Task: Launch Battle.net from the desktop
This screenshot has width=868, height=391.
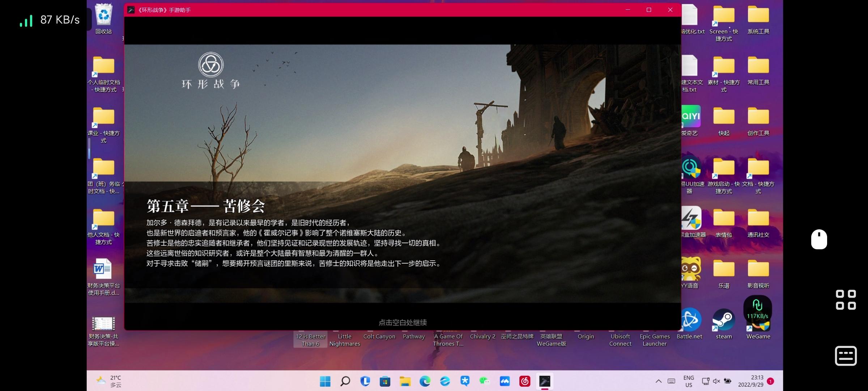Action: [x=690, y=324]
